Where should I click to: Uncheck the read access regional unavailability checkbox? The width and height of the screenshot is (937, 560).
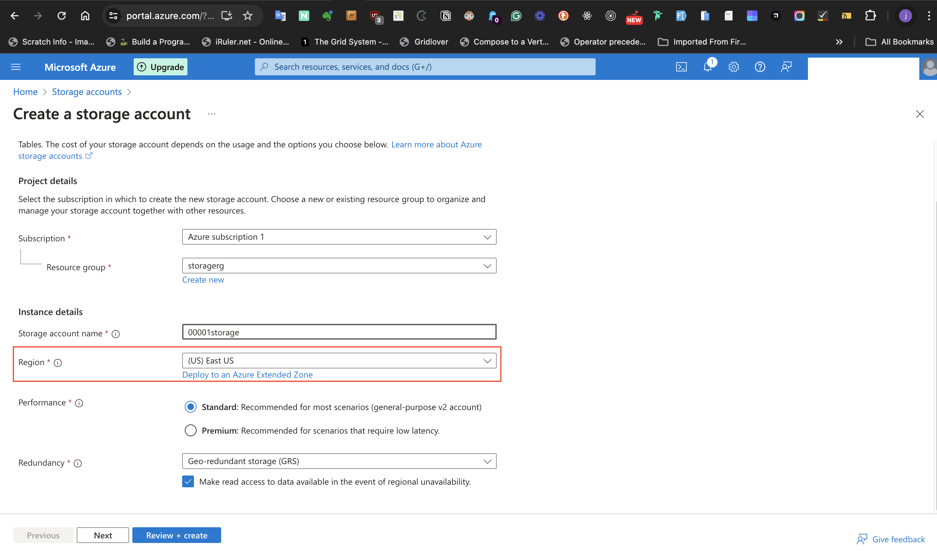pyautogui.click(x=188, y=481)
